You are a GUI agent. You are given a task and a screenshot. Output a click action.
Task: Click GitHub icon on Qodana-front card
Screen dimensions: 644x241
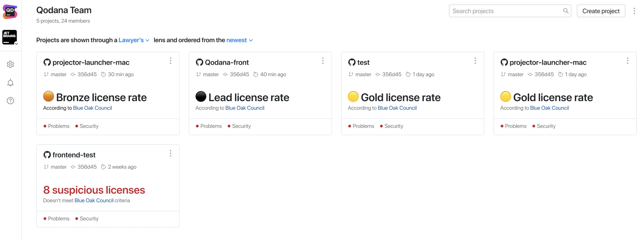pyautogui.click(x=200, y=62)
